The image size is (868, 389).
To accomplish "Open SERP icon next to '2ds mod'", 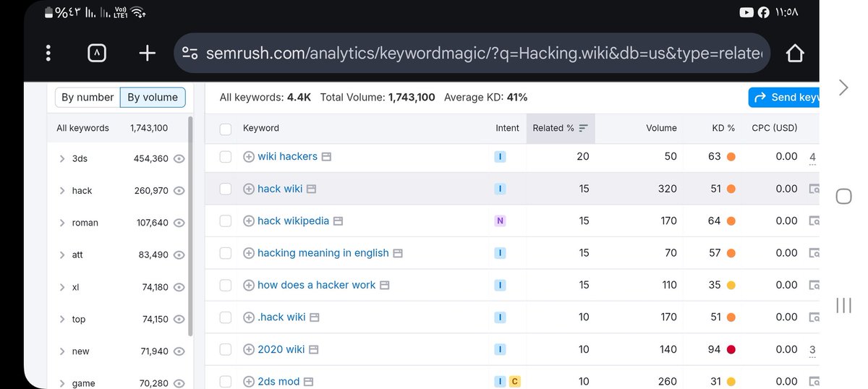I will (308, 381).
